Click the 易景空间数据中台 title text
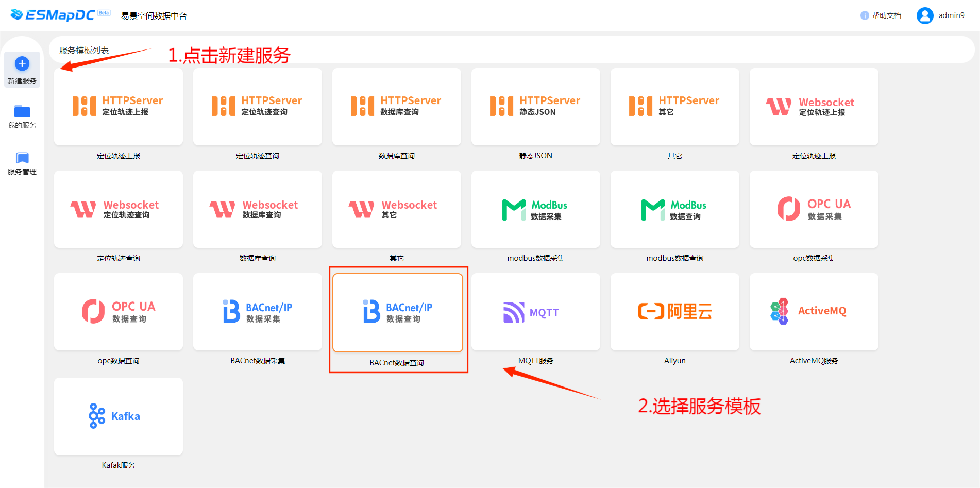Viewport: 980px width, 488px height. 154,16
